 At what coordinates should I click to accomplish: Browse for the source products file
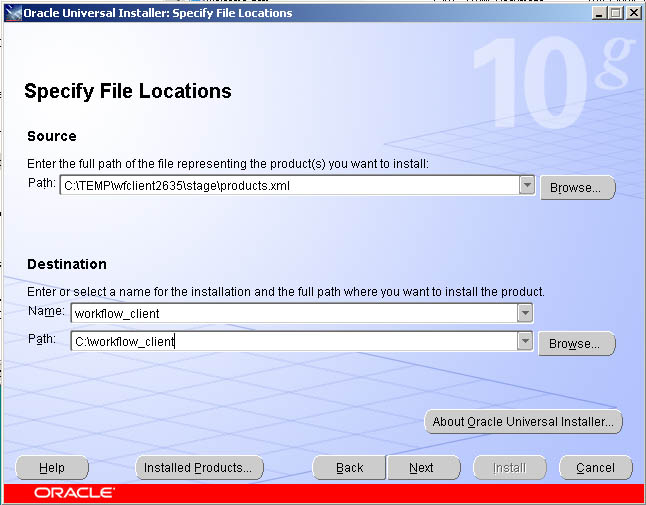pos(577,187)
